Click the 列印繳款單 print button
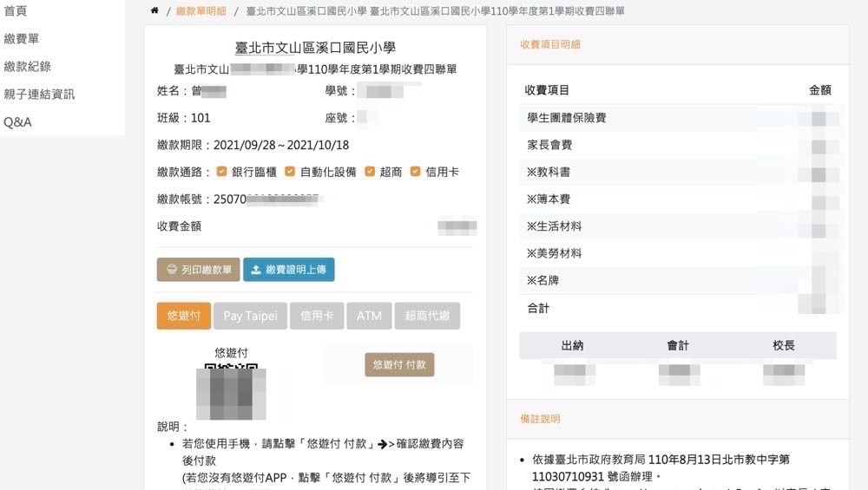Screen dimensions: 868x490 point(198,270)
